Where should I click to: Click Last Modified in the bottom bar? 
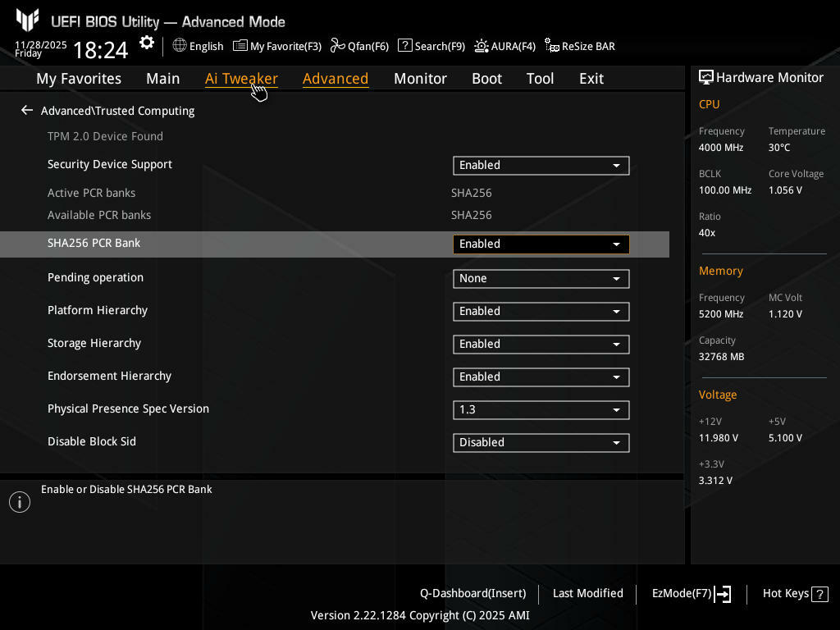coord(587,593)
